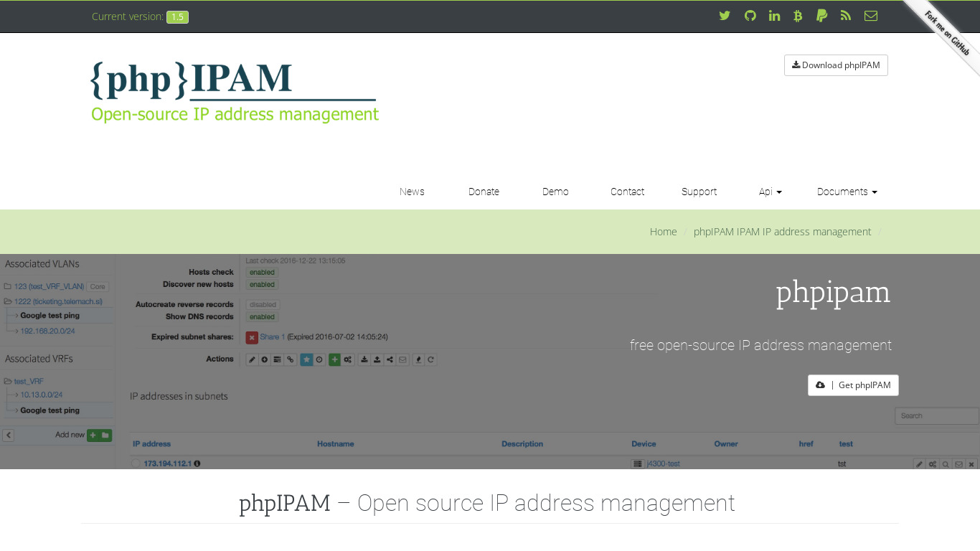
Task: Click the Download phpIPAM button
Action: click(x=836, y=65)
